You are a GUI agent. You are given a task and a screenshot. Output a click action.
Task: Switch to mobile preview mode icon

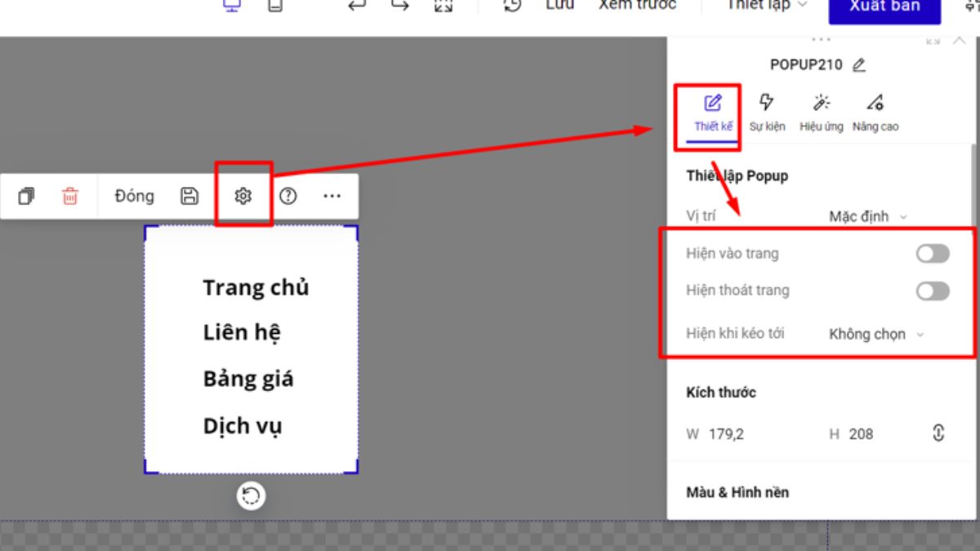tap(275, 5)
